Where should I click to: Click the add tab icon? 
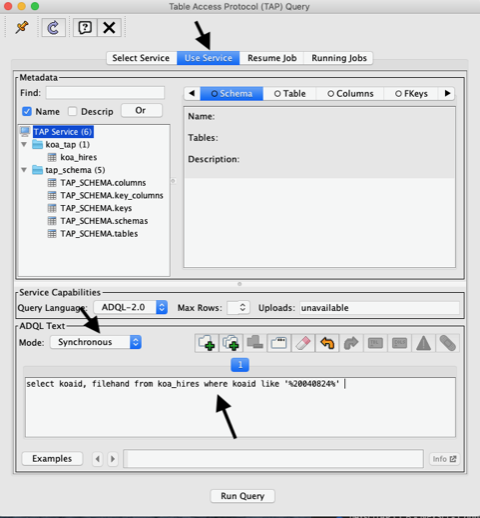[x=206, y=343]
